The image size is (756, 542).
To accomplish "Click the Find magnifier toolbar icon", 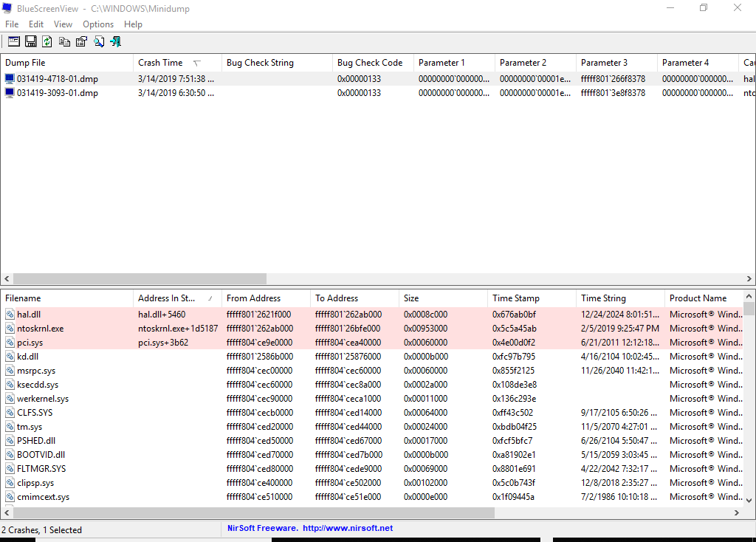I will click(99, 41).
